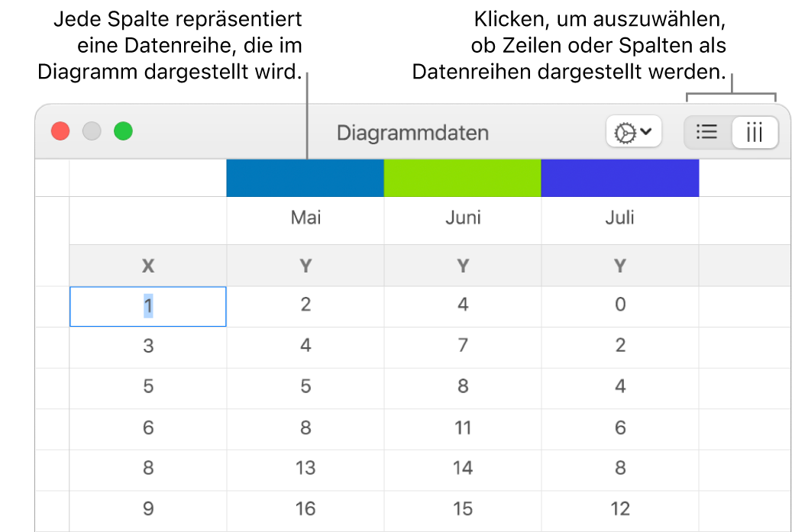The image size is (792, 532).
Task: Click the purple Juli series color bar
Action: click(619, 178)
